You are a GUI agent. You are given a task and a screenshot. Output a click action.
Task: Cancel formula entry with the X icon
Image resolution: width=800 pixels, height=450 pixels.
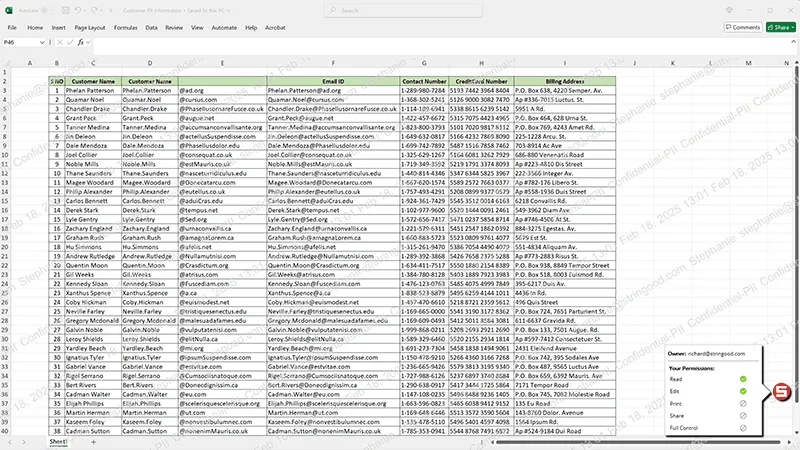tap(60, 42)
